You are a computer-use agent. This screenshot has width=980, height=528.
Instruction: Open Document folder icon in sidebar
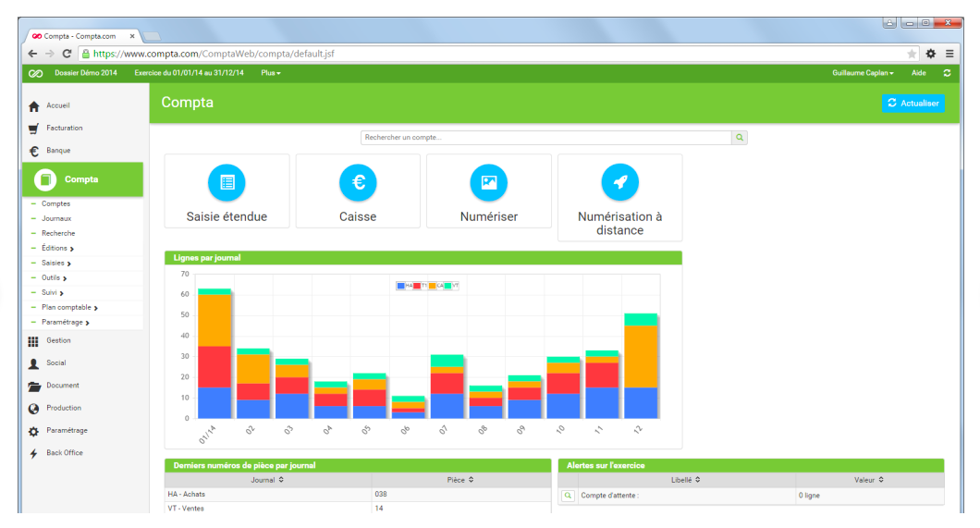coord(34,387)
